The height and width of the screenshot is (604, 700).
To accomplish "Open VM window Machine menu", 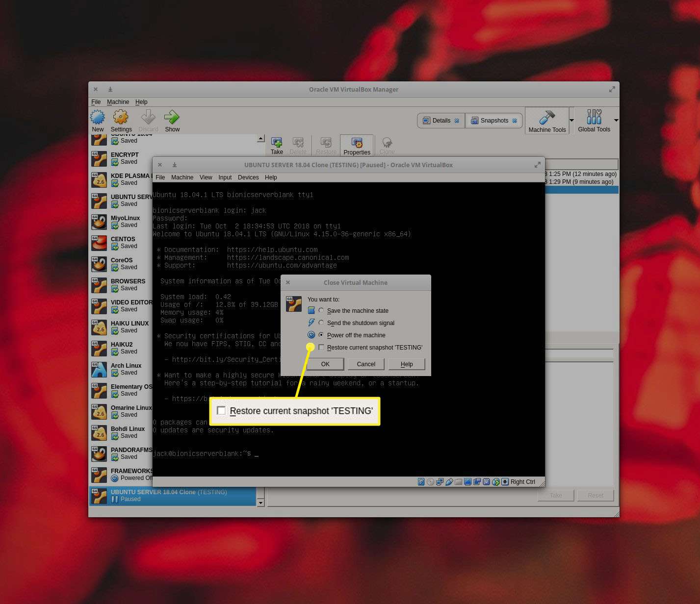I will point(182,177).
